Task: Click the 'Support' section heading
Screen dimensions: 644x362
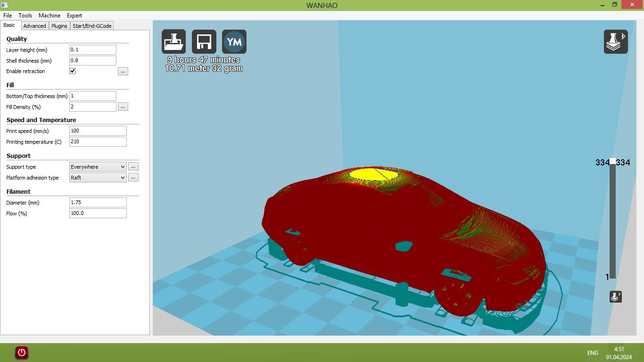Action: (x=18, y=156)
